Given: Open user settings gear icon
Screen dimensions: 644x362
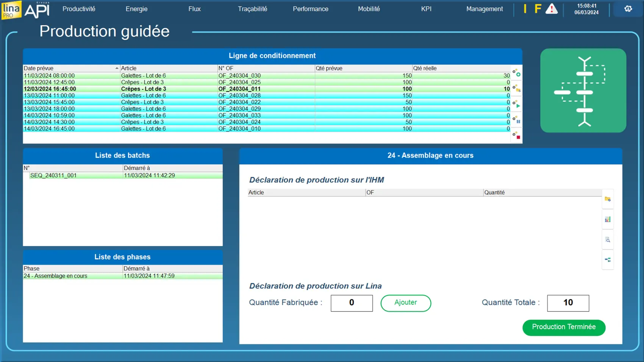Looking at the screenshot, I should tap(628, 9).
